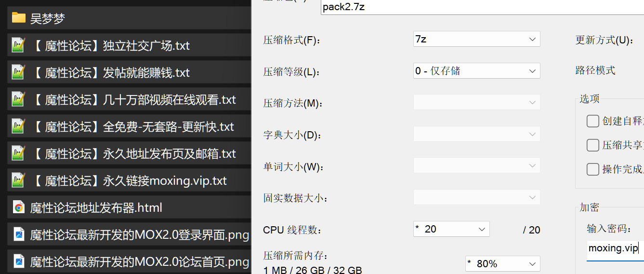
Task: Open the 80% memory usage dropdown
Action: [502, 264]
